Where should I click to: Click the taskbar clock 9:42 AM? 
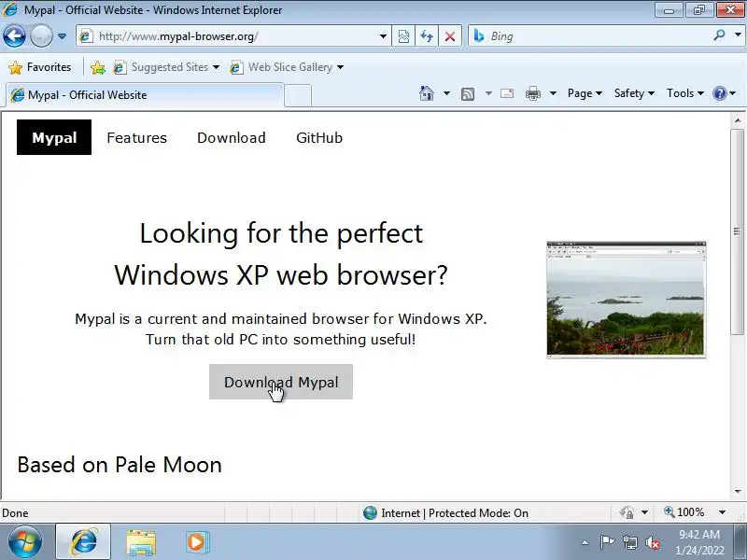click(x=698, y=534)
